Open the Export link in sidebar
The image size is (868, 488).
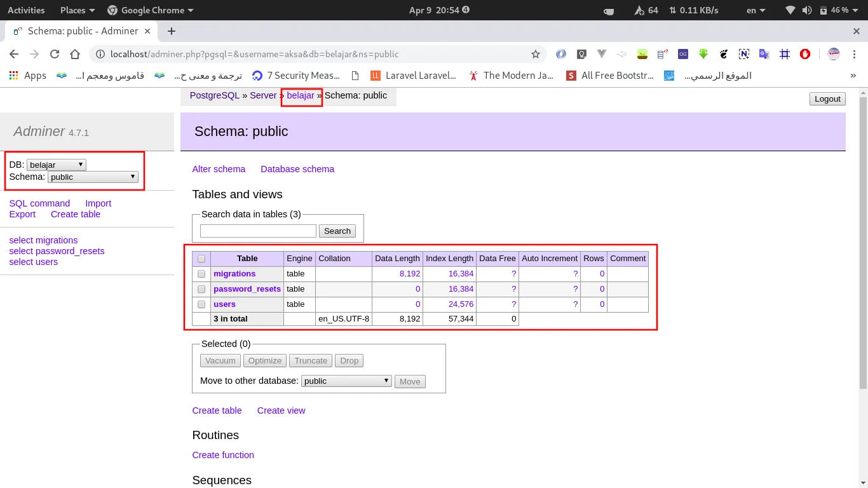point(22,214)
